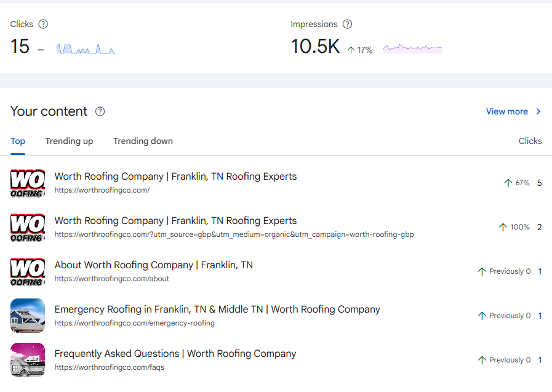Open About Worth Roofing Company title
The image size is (552, 392).
pyautogui.click(x=153, y=265)
